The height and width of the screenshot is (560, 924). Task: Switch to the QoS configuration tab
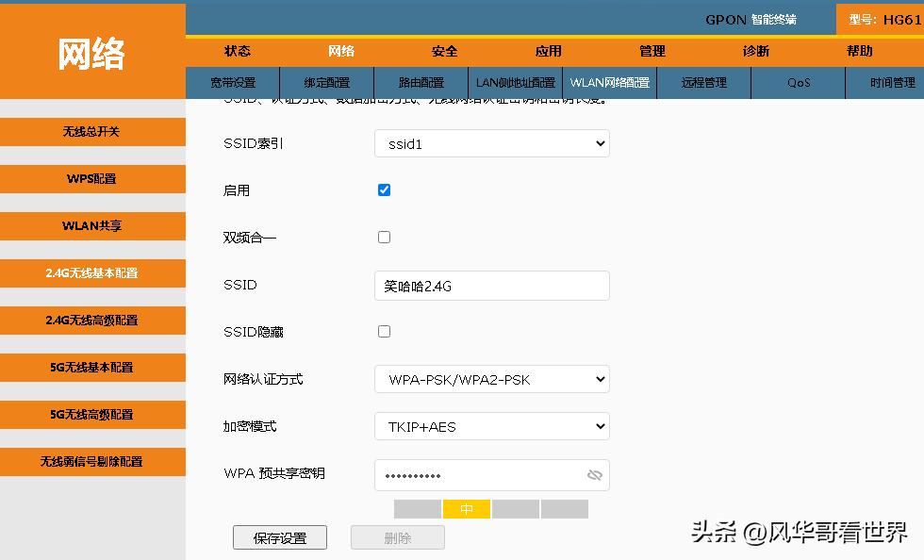(798, 83)
